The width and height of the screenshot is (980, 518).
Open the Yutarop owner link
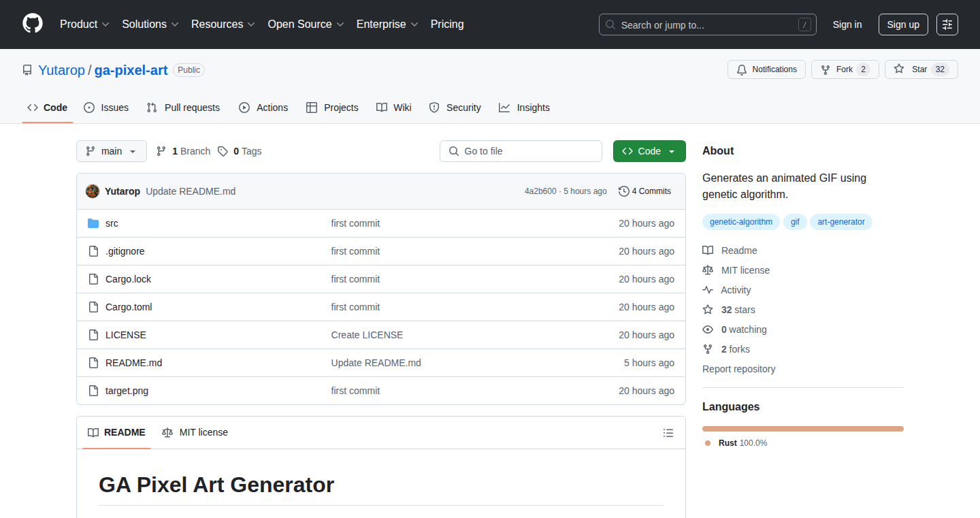[61, 70]
